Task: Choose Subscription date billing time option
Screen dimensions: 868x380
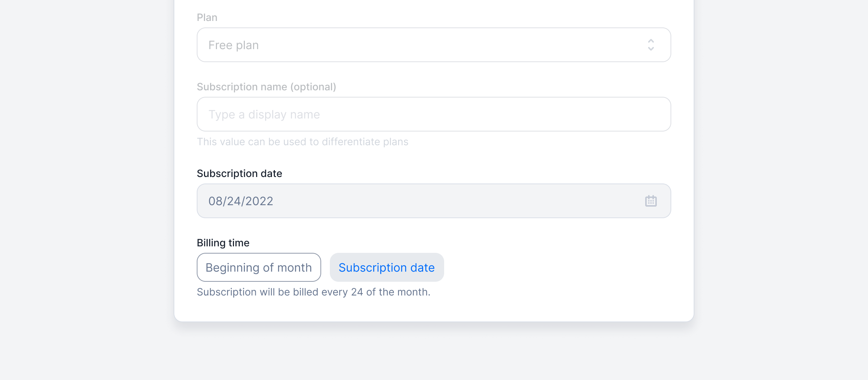Action: [x=387, y=267]
